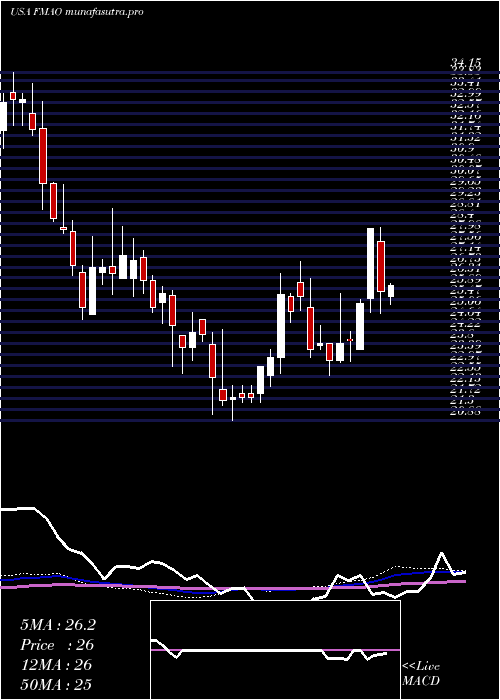Select the '50MA : 25' readout
The width and height of the screenshot is (500, 700).
tap(56, 684)
